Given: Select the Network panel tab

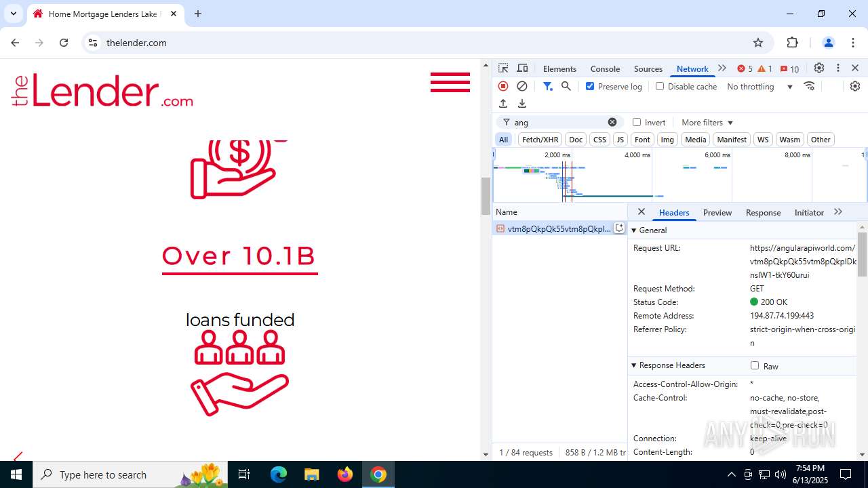Looking at the screenshot, I should (x=692, y=68).
